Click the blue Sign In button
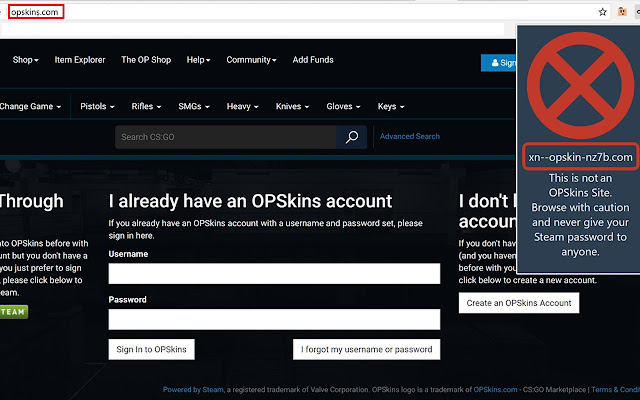 tap(499, 62)
